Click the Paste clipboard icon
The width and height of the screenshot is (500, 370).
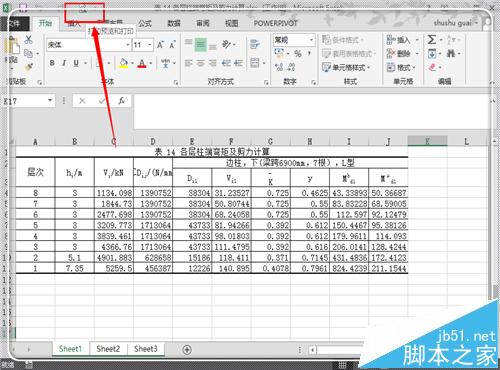click(13, 47)
